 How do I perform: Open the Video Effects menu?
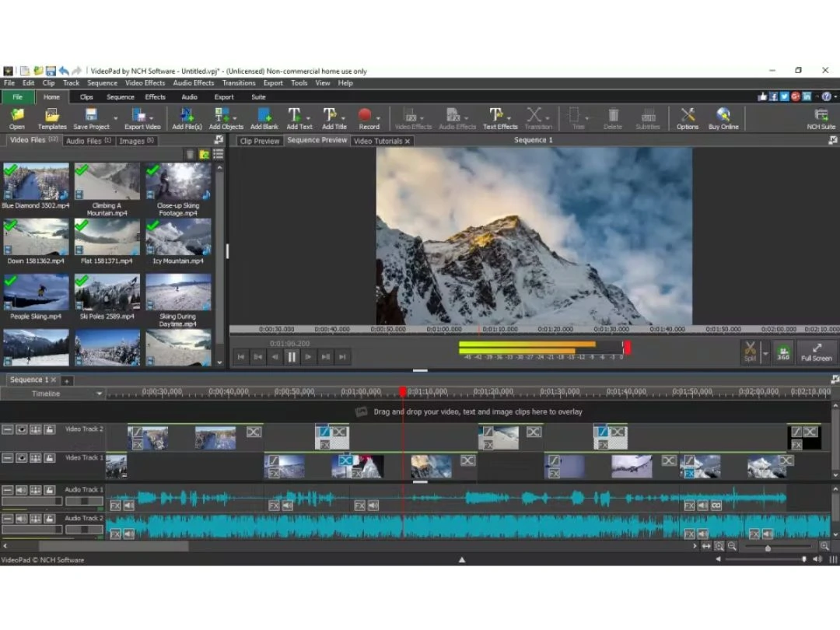[x=145, y=83]
